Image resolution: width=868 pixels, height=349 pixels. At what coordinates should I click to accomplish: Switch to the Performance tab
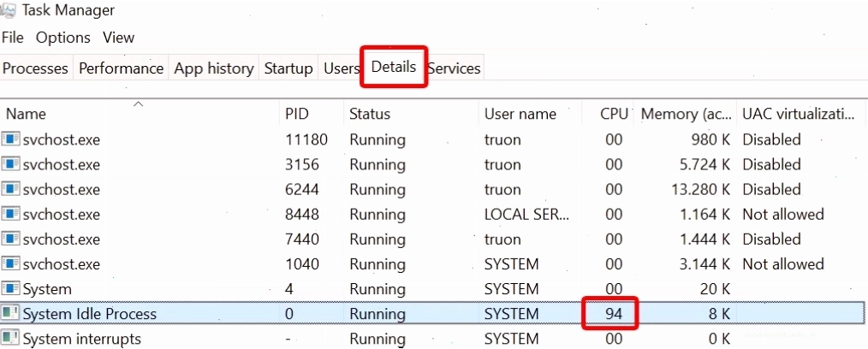(x=122, y=68)
